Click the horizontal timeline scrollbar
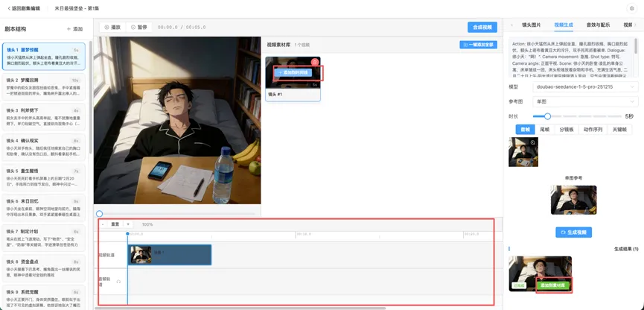This screenshot has width=644, height=310. (240, 308)
